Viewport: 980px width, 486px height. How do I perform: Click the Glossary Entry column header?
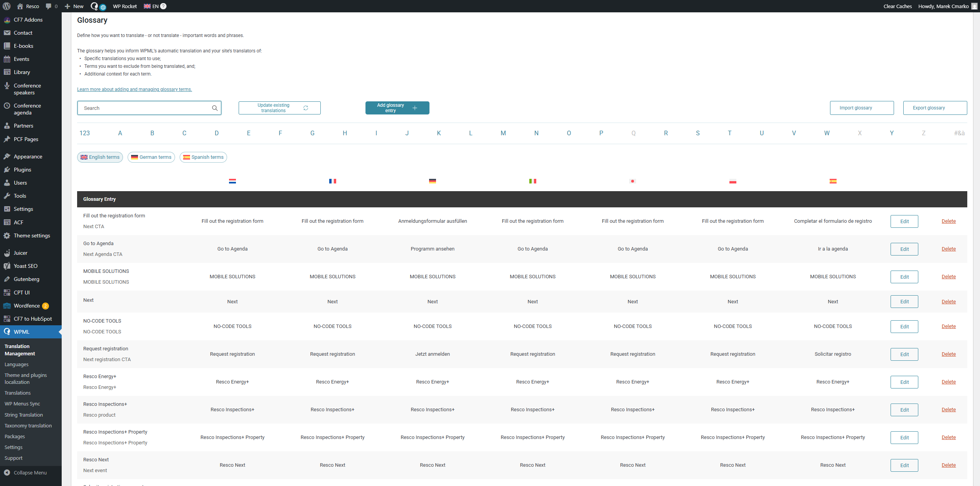(x=99, y=199)
